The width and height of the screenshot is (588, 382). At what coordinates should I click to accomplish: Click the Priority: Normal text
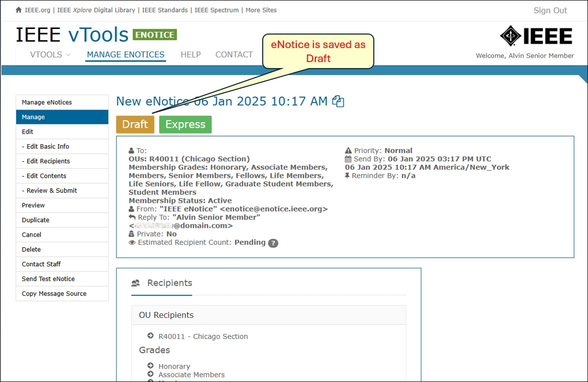tap(383, 151)
